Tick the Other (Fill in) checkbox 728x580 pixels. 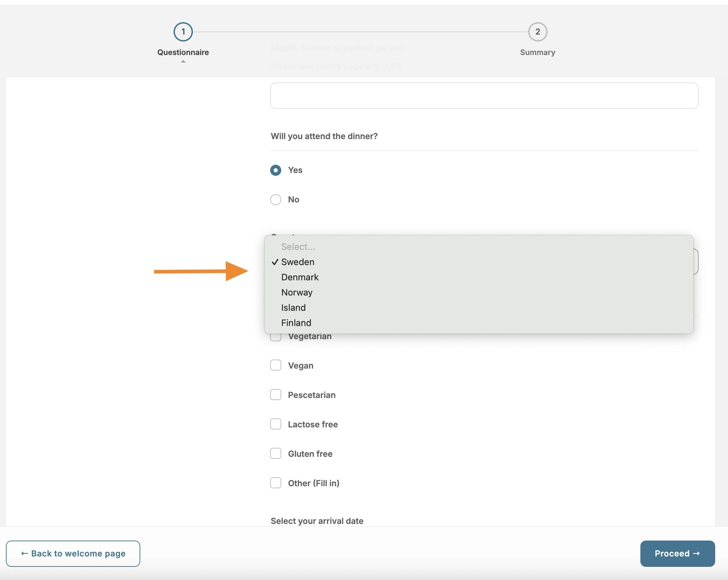[x=276, y=483]
